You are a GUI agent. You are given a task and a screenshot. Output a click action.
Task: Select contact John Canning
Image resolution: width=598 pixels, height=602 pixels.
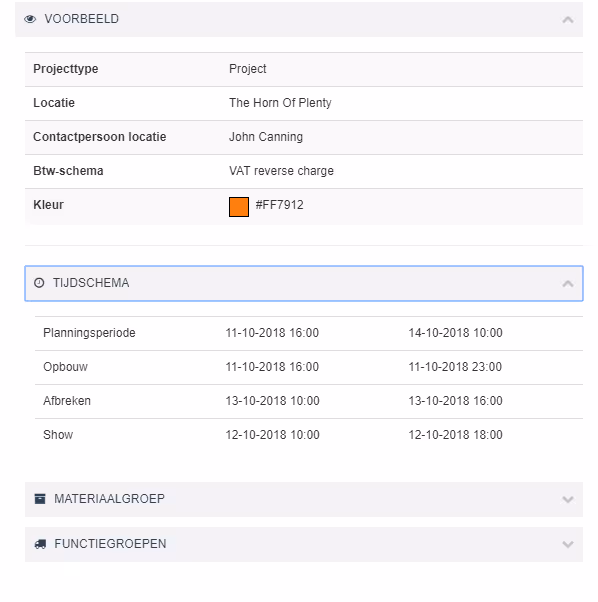click(266, 137)
